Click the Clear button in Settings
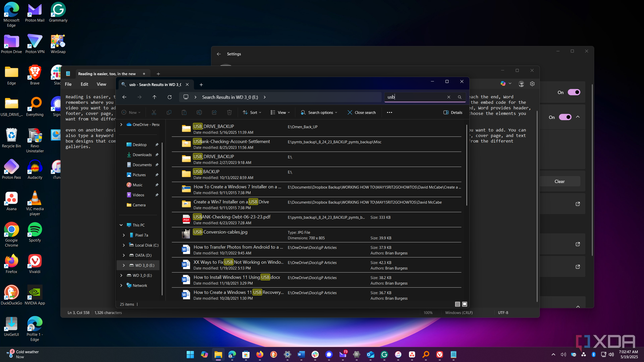The height and width of the screenshot is (362, 644). 560,181
